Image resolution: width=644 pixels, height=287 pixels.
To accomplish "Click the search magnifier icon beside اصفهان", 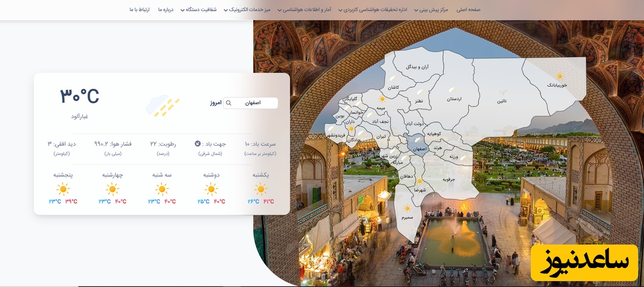I will (x=229, y=103).
